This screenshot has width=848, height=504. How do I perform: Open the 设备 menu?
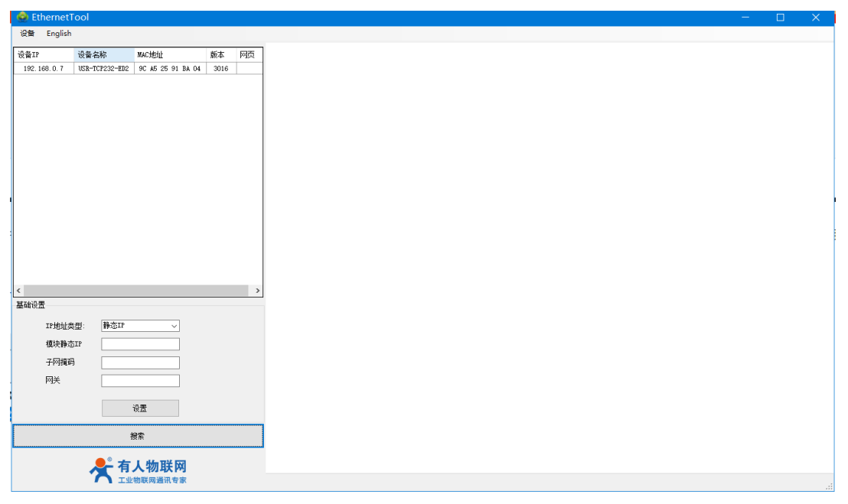(28, 34)
